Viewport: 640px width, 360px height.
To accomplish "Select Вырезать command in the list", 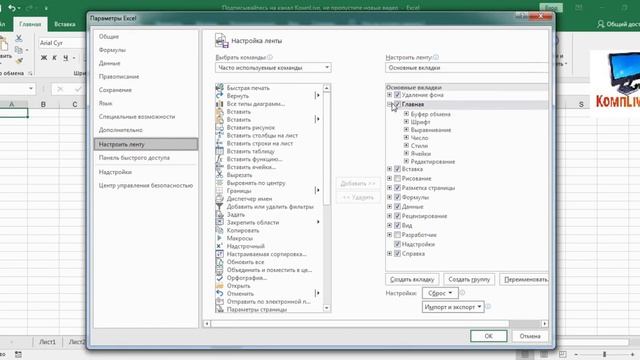I will [x=269, y=175].
